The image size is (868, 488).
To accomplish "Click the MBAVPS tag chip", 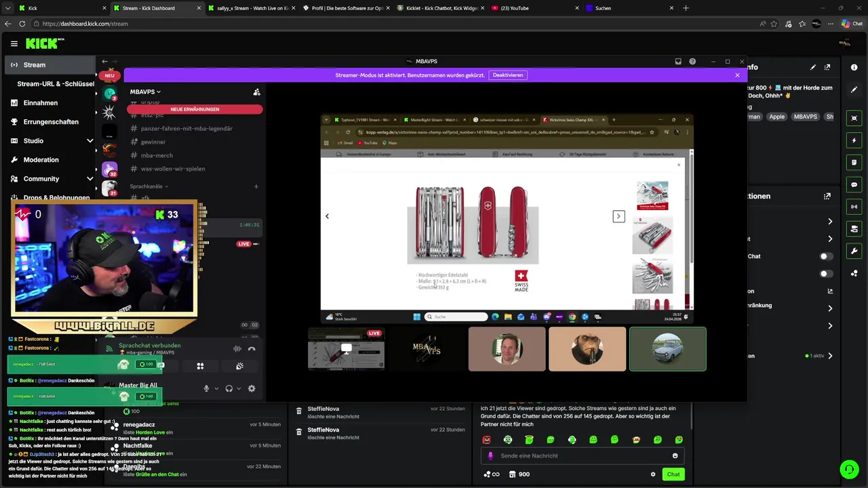I will tap(806, 117).
